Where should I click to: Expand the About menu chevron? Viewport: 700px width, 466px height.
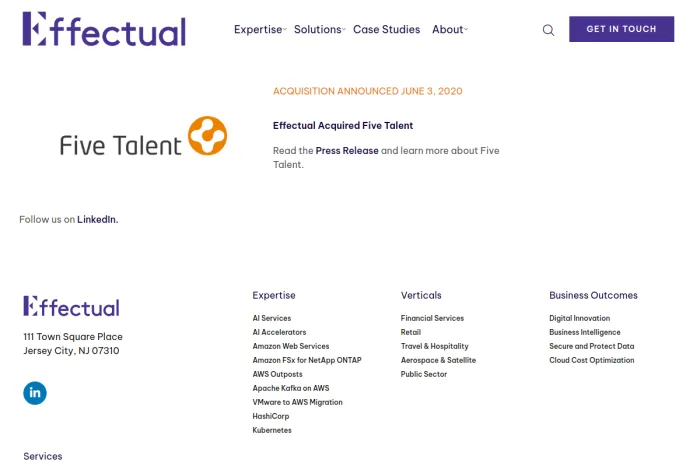(x=466, y=29)
